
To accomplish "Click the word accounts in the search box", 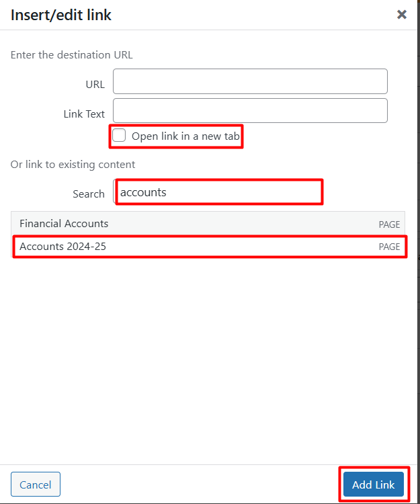I will coord(143,192).
